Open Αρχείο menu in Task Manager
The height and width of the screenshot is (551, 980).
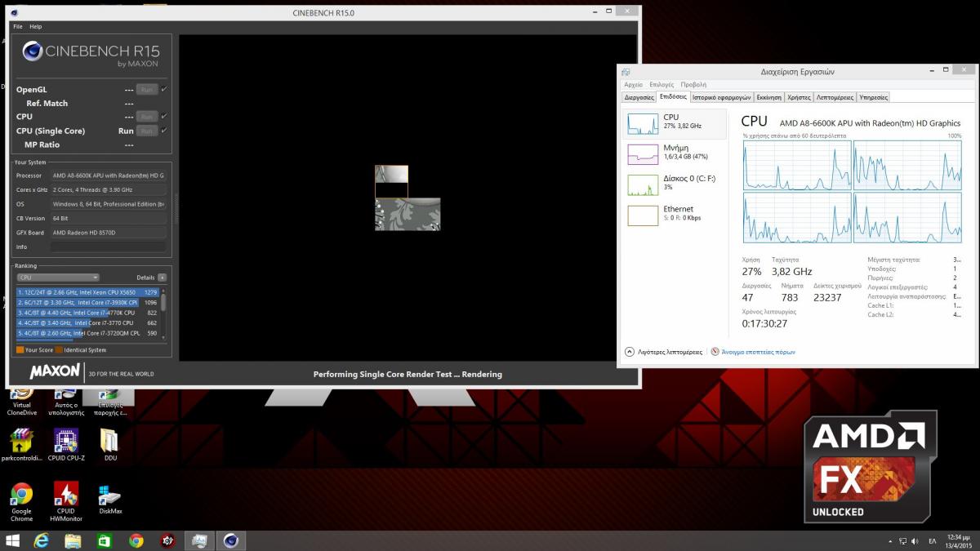click(x=633, y=84)
